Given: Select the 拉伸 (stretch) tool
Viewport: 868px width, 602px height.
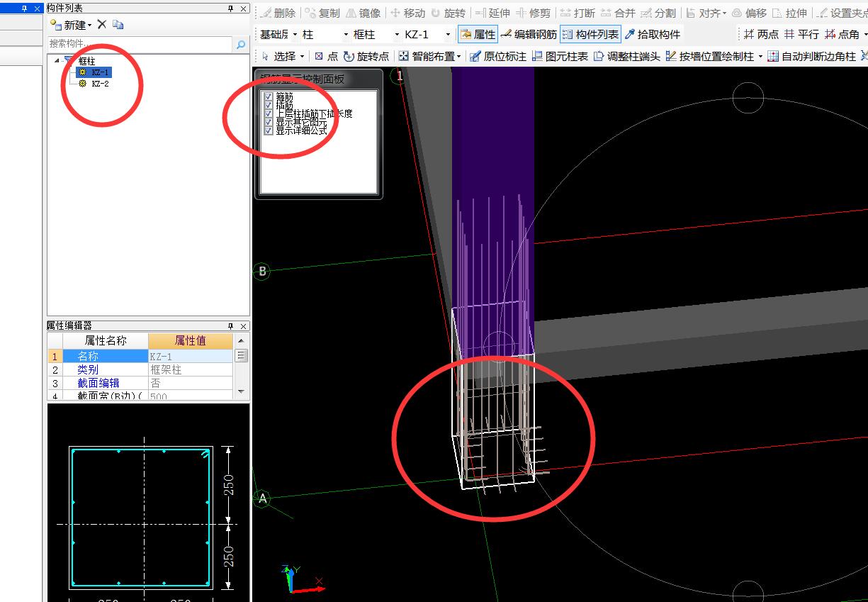Looking at the screenshot, I should click(x=790, y=13).
